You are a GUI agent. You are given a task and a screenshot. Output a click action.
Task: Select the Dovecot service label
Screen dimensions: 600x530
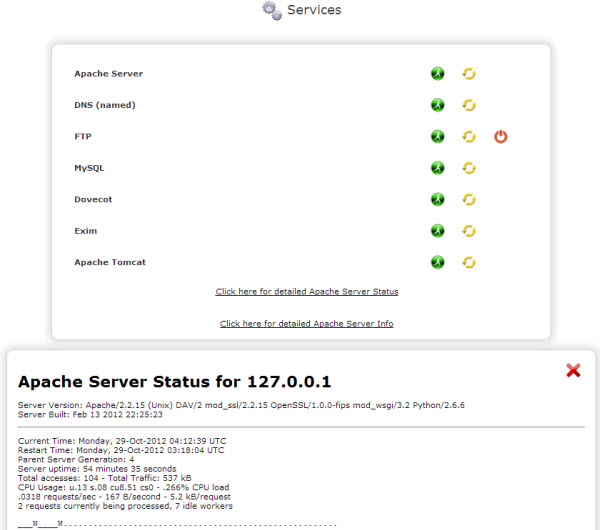point(93,199)
